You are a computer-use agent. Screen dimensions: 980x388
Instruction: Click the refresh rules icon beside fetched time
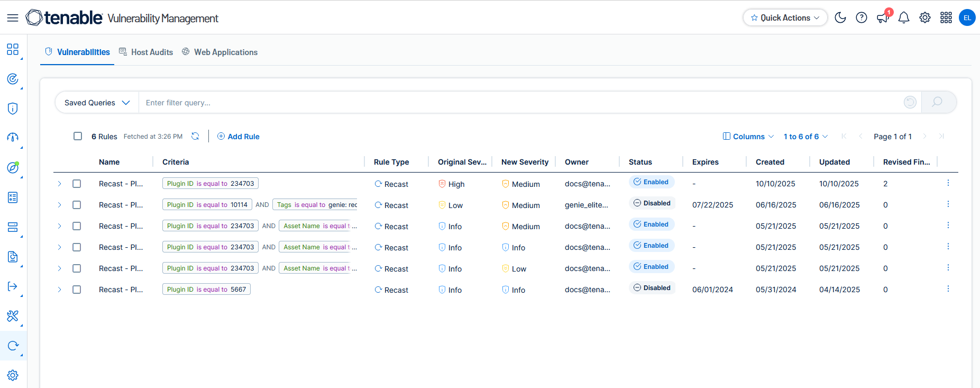click(195, 136)
